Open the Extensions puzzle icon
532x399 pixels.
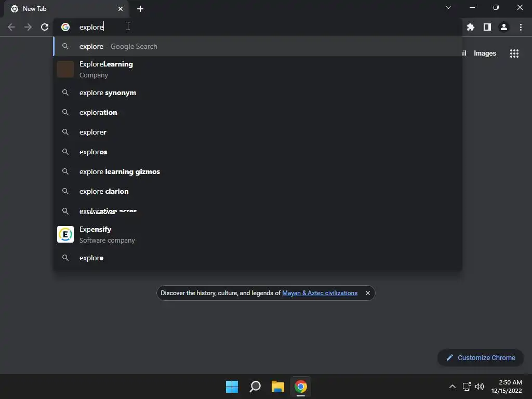[470, 27]
